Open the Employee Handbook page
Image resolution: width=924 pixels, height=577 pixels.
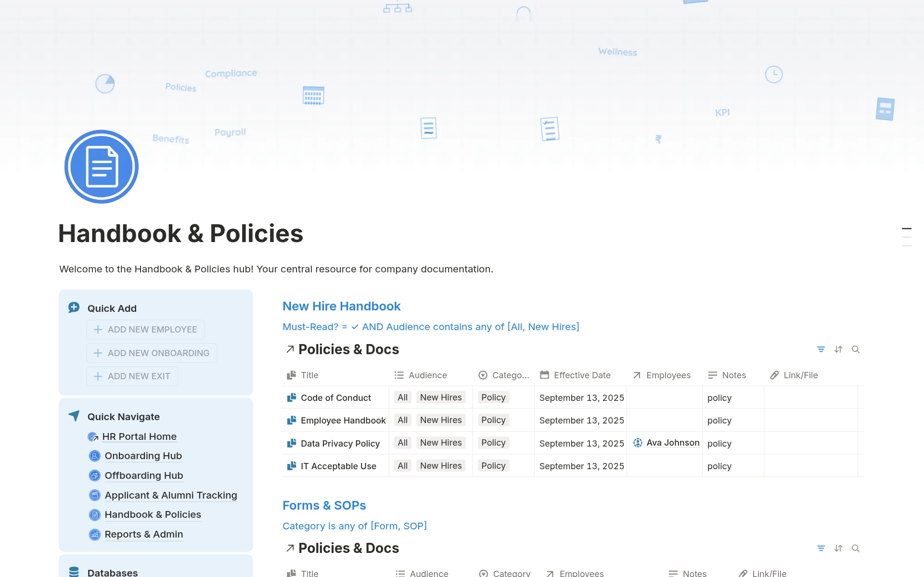point(343,421)
